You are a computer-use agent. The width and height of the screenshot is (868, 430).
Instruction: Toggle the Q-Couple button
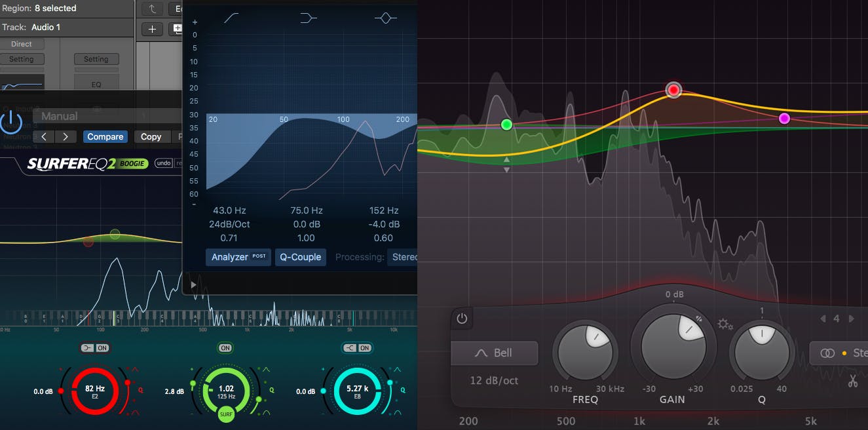tap(301, 257)
